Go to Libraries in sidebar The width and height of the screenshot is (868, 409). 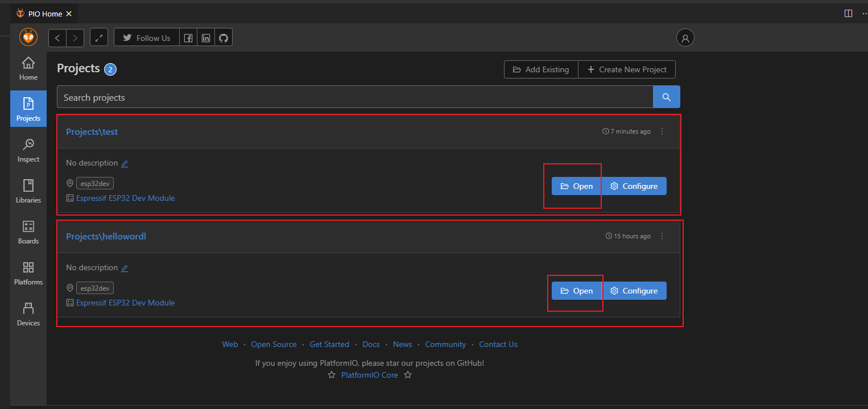click(x=28, y=192)
